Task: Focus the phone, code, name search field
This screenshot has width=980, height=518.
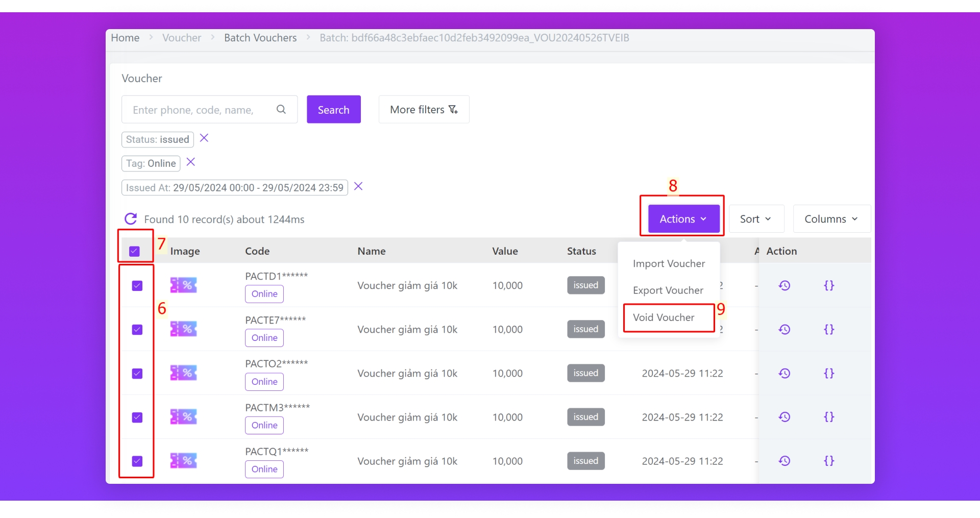Action: pyautogui.click(x=199, y=110)
